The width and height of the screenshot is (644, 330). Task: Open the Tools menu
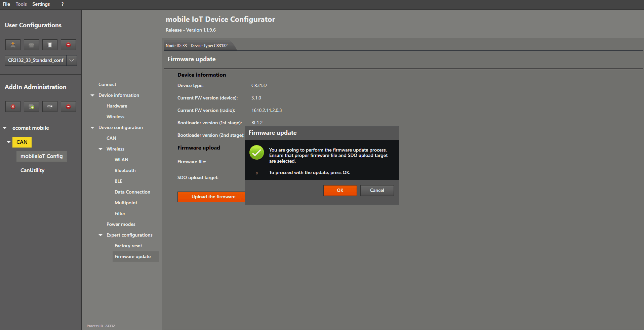21,4
